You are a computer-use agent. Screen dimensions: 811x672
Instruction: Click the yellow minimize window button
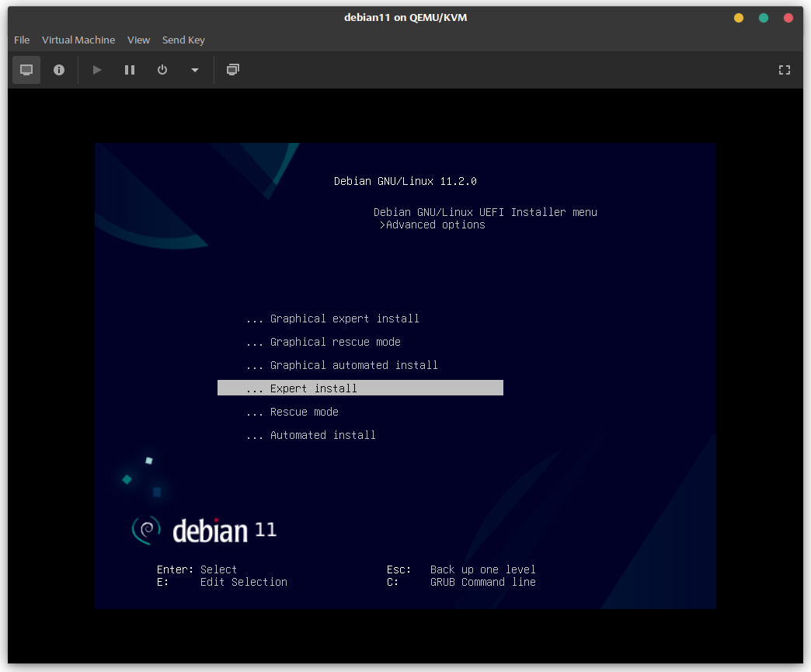point(739,18)
